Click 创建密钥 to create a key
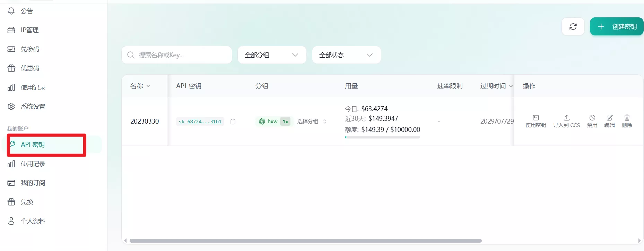The height and width of the screenshot is (251, 644). (x=617, y=27)
